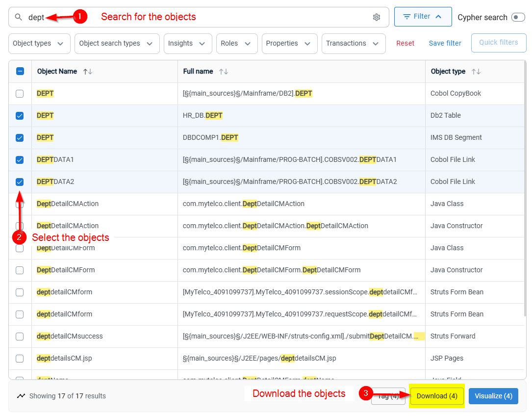Screen dimensions: 532x417
Task: Sort by Object type column arrows
Action: [476, 72]
